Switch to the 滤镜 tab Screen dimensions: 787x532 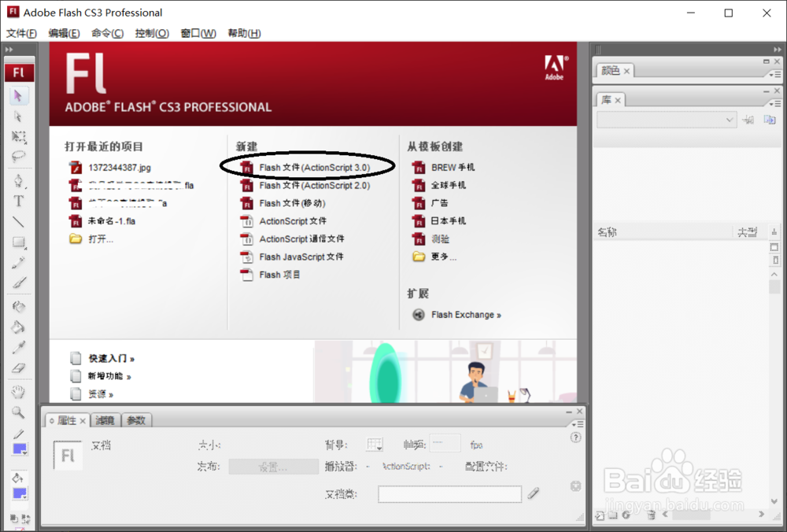(x=105, y=420)
